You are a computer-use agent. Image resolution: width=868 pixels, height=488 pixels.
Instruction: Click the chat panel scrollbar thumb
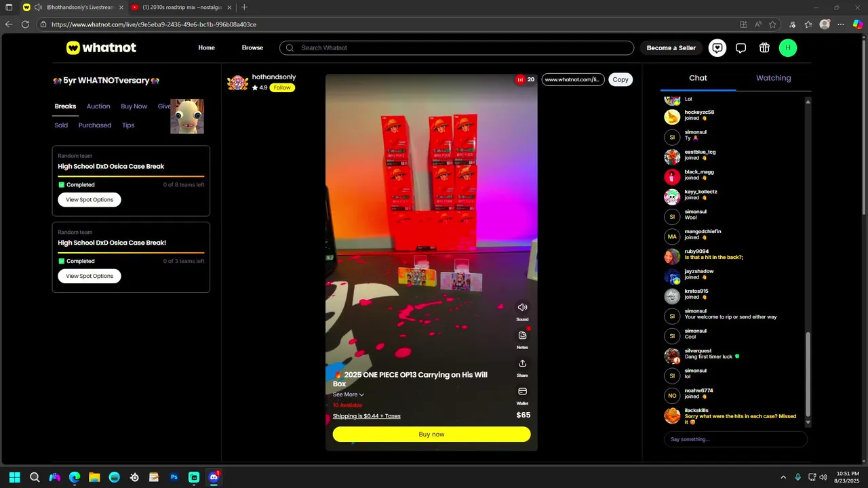(x=808, y=374)
